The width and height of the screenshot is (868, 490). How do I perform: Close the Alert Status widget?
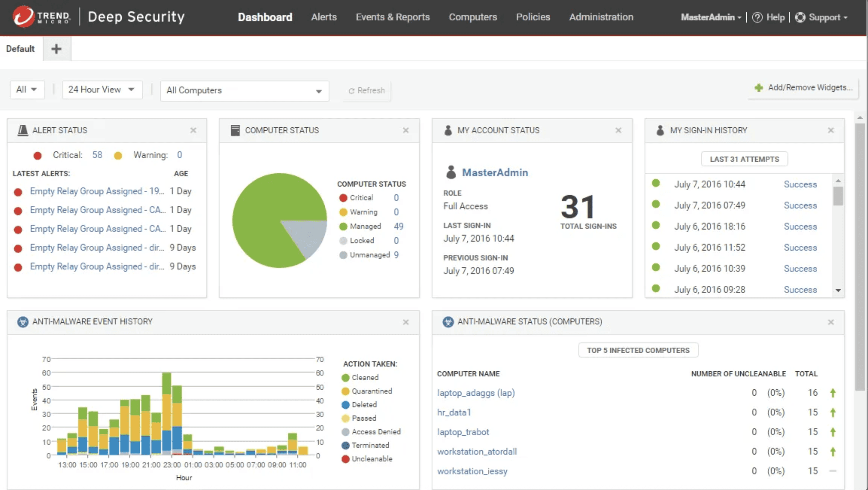point(193,130)
